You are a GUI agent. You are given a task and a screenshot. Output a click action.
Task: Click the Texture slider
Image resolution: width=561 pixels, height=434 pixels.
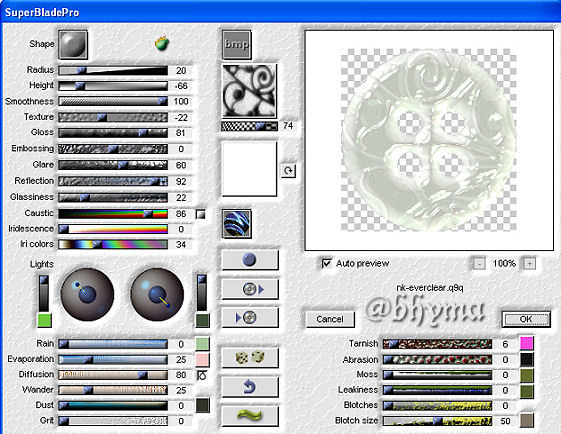point(113,117)
